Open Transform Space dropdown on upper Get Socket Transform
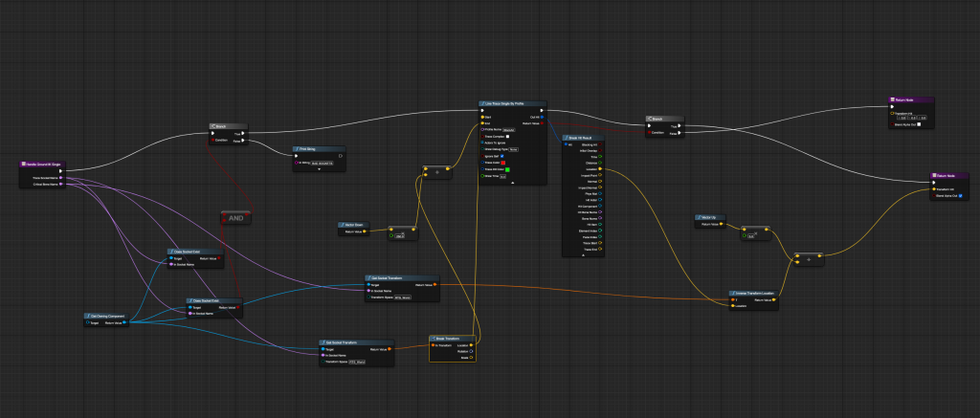 400,297
